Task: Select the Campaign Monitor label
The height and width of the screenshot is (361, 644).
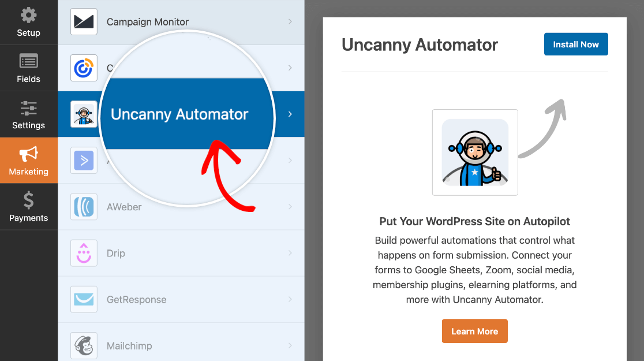Action: (x=148, y=22)
